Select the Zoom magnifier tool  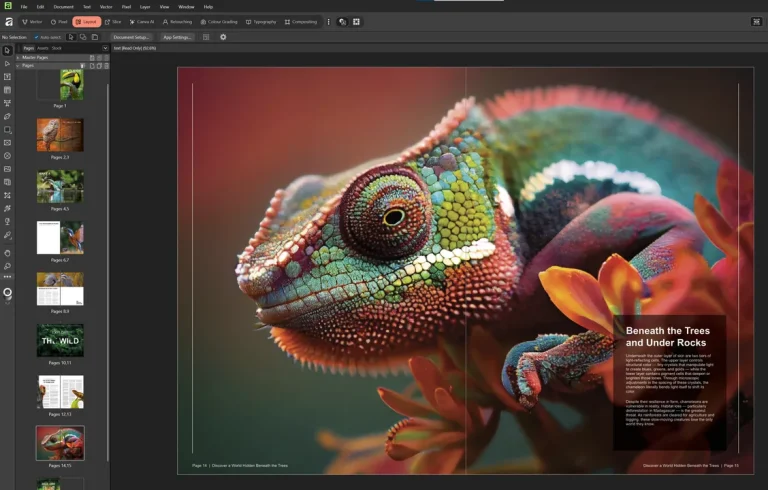pyautogui.click(x=8, y=266)
